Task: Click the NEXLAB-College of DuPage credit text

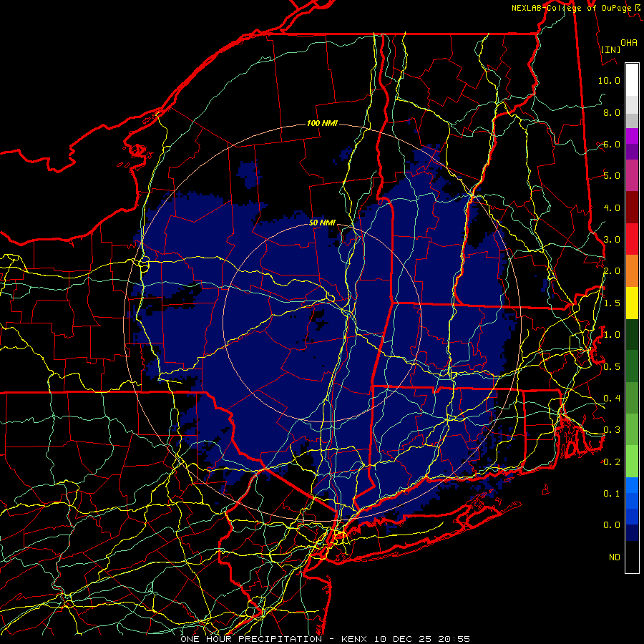Action: coord(571,8)
